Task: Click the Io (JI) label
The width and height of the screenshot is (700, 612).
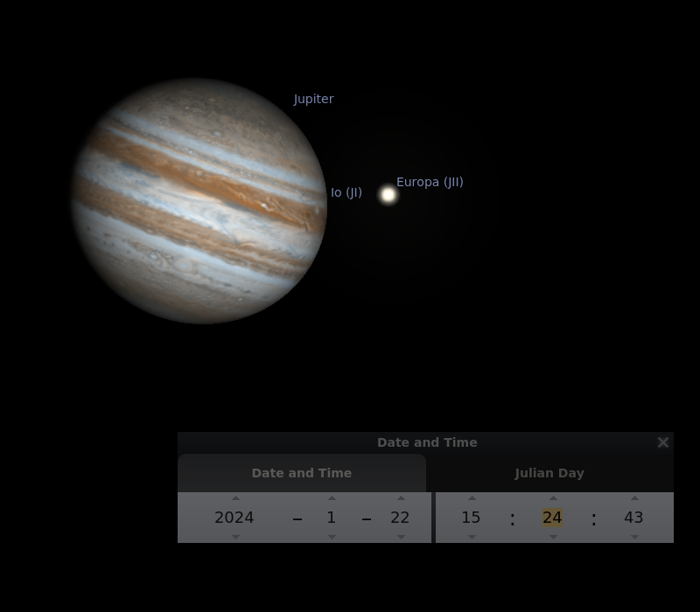Action: click(346, 192)
